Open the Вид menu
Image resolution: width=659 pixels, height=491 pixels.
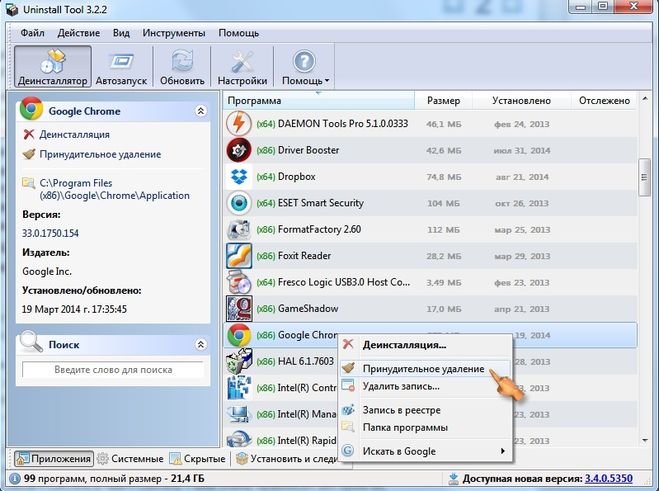(x=121, y=33)
